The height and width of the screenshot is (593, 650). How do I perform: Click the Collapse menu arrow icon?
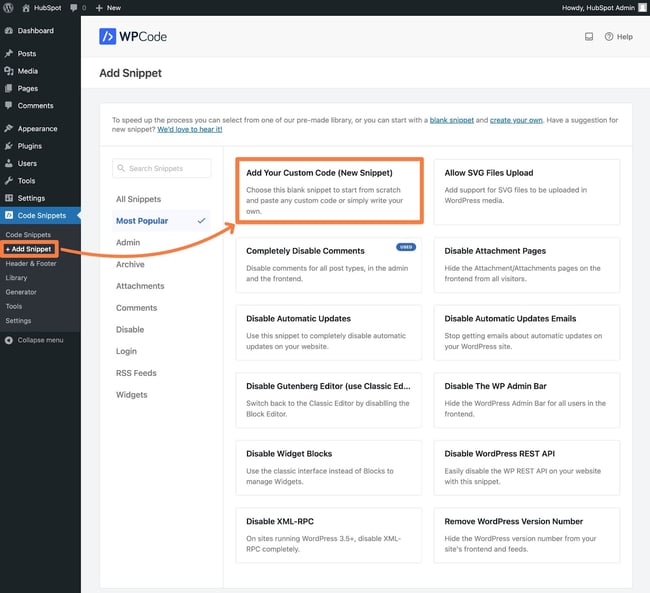tap(9, 340)
